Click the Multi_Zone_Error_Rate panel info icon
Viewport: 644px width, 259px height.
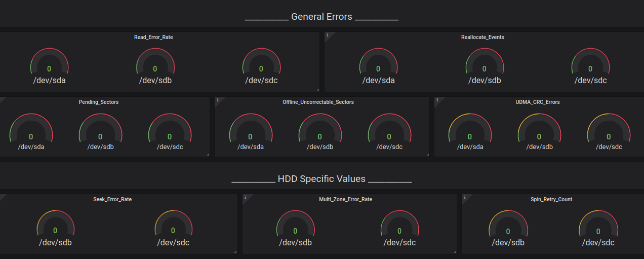tap(245, 197)
